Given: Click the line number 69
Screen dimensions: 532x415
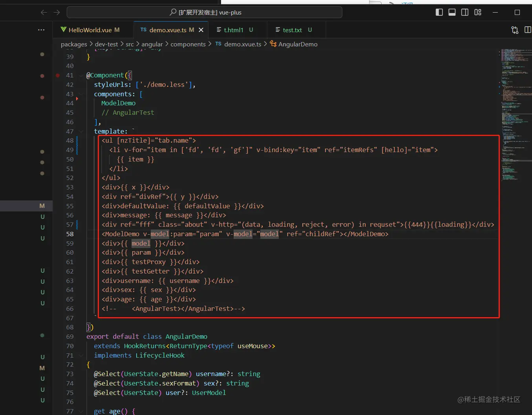Looking at the screenshot, I should [x=70, y=337].
